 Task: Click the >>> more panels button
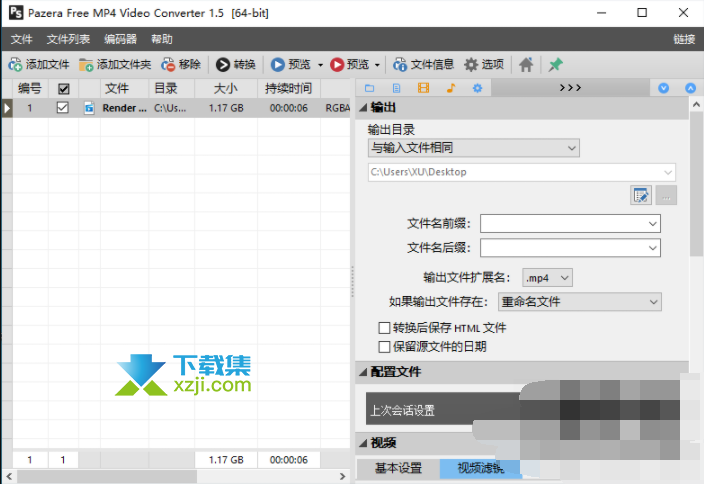pos(570,88)
